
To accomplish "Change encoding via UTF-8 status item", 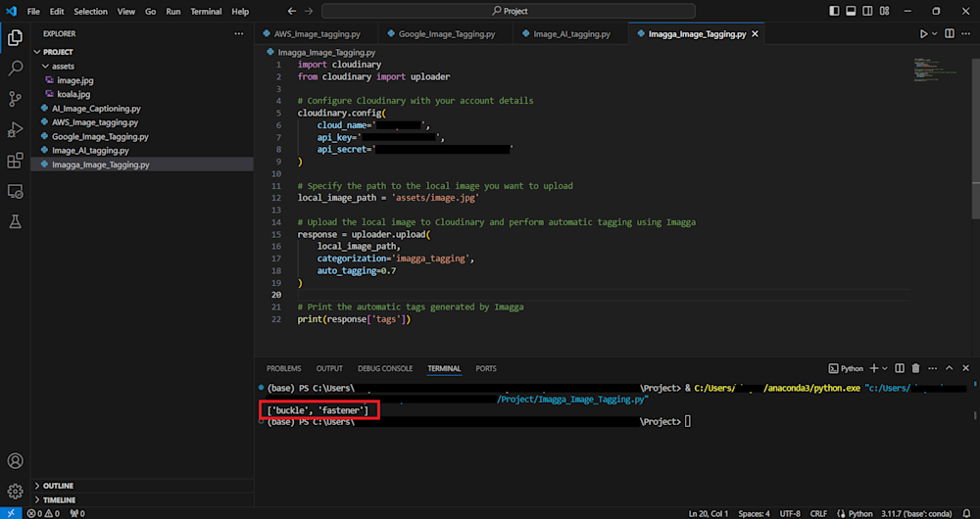I will 790,513.
